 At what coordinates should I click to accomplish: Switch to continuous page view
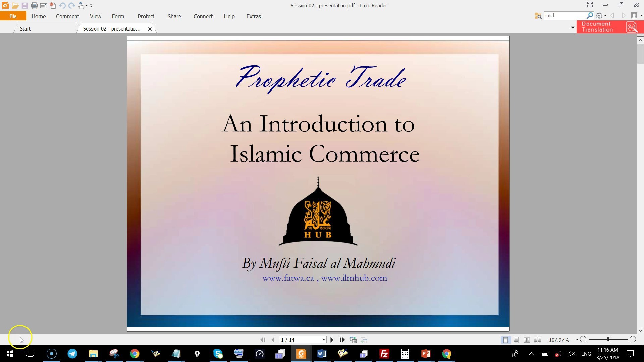(516, 340)
